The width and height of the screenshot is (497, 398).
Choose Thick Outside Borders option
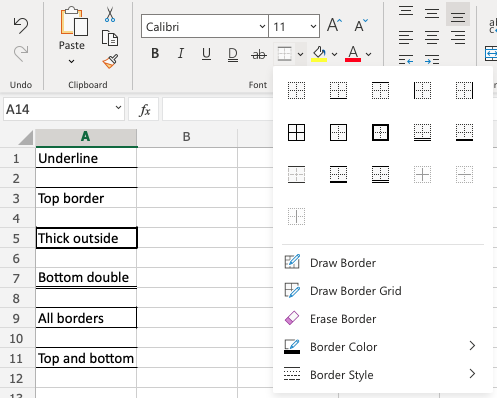pos(380,132)
